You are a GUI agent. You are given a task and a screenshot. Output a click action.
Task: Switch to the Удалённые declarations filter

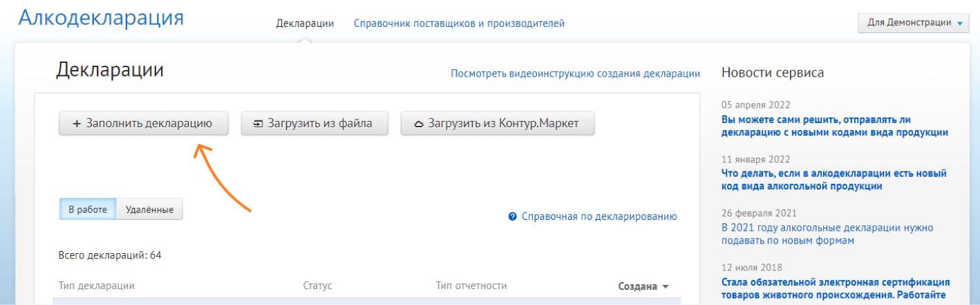[150, 209]
